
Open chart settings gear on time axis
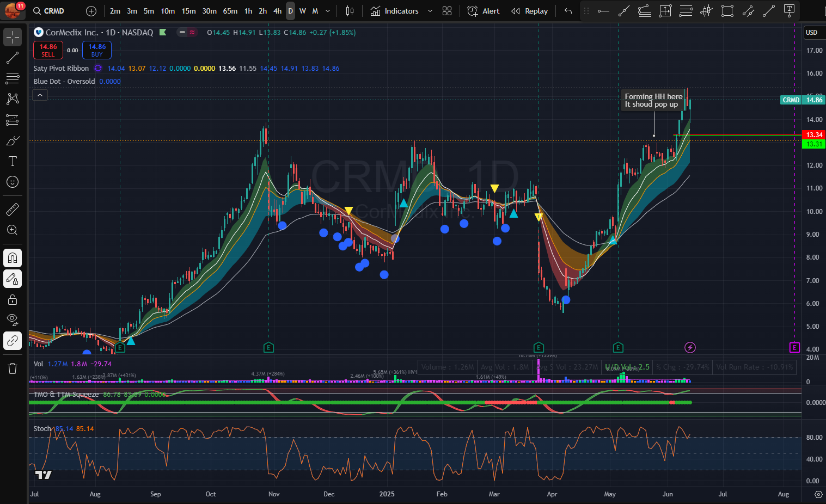[818, 494]
